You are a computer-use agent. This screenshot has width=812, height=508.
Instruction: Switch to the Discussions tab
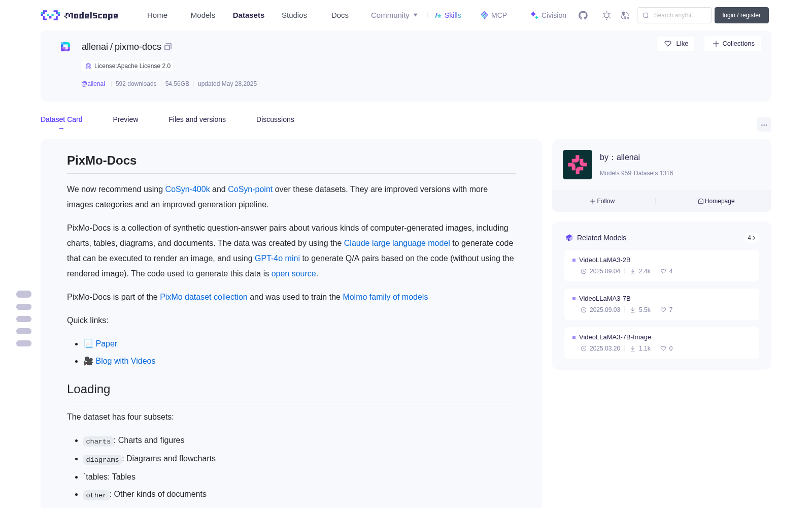pos(275,119)
